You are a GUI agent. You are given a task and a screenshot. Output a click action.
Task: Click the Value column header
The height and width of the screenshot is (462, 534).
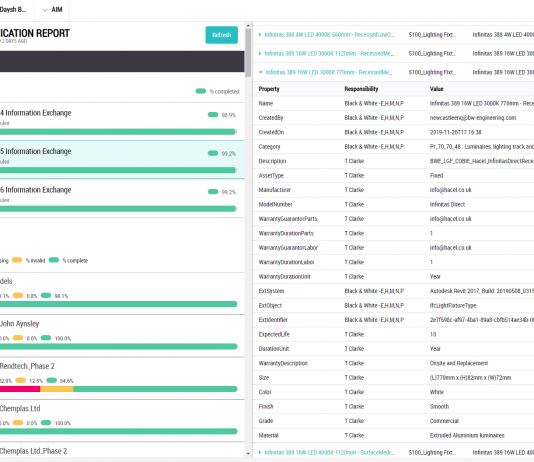tap(436, 89)
